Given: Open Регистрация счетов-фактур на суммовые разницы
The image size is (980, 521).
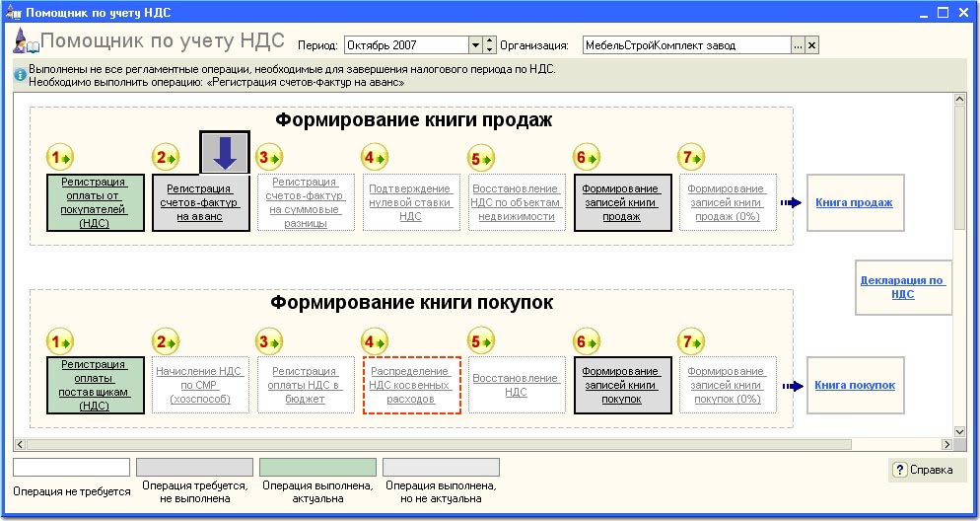Looking at the screenshot, I should [x=306, y=202].
